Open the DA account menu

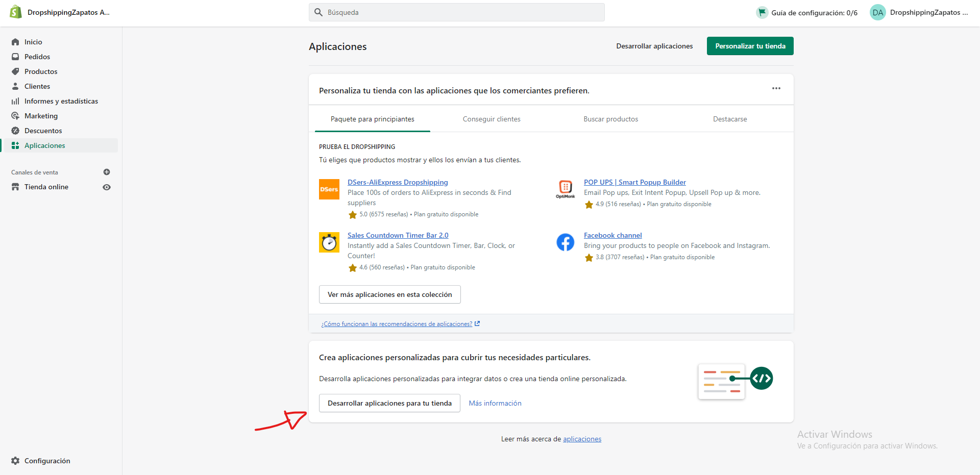[877, 12]
